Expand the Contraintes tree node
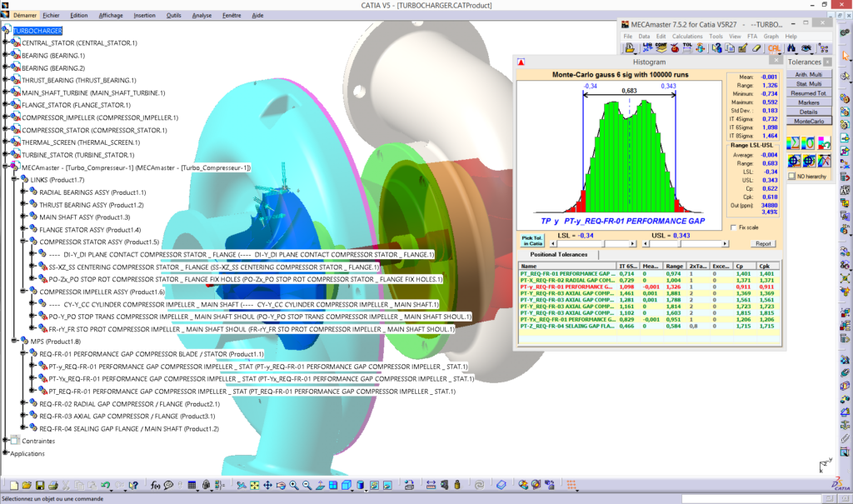This screenshot has width=853, height=504. (6, 441)
